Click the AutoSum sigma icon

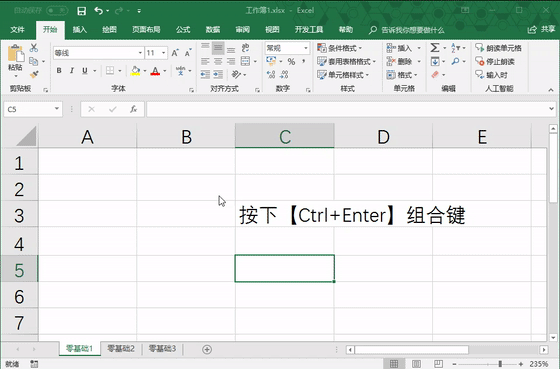(435, 48)
